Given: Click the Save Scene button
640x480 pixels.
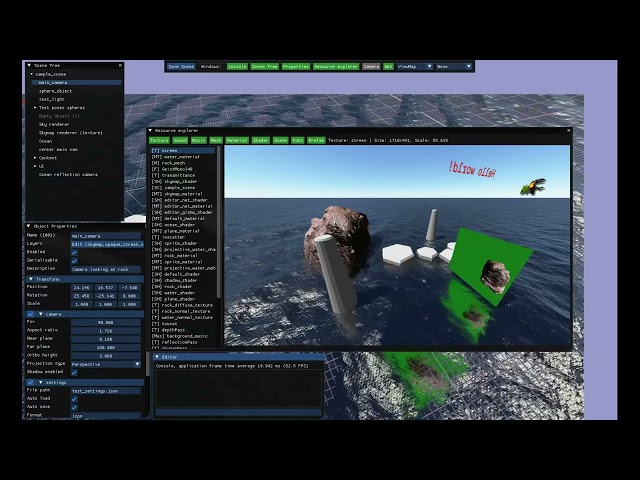Looking at the screenshot, I should point(181,67).
